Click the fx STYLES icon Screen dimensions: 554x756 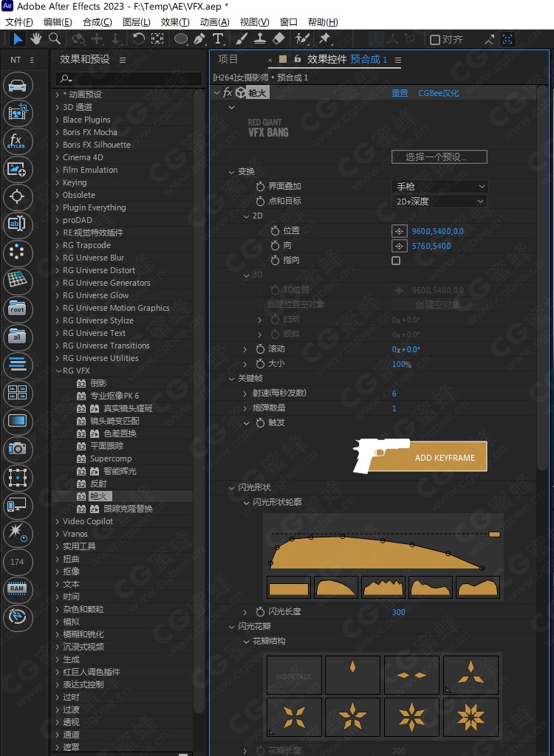pos(18,142)
